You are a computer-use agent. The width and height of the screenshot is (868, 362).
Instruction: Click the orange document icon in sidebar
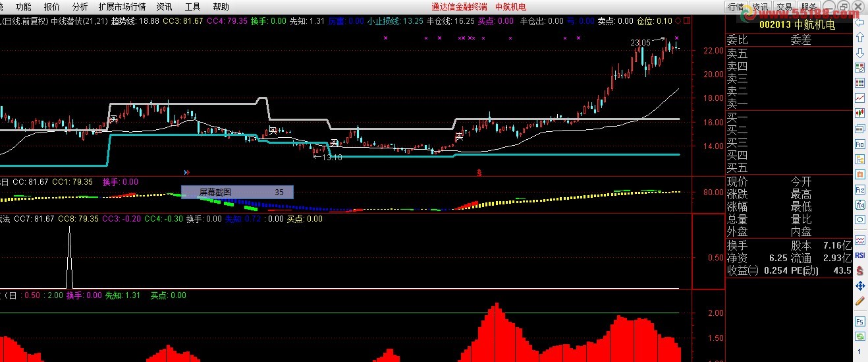[859, 174]
